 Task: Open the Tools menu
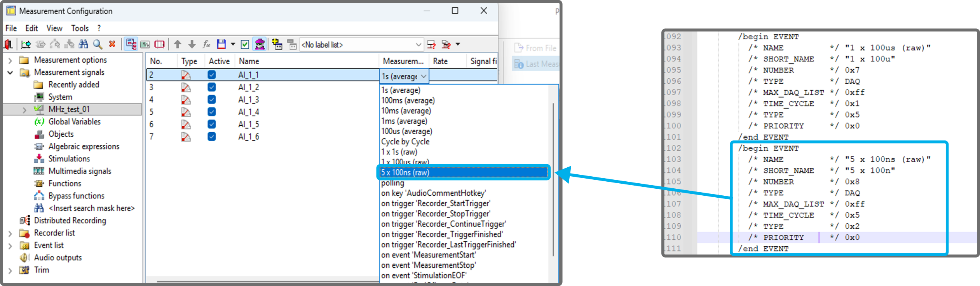click(80, 28)
